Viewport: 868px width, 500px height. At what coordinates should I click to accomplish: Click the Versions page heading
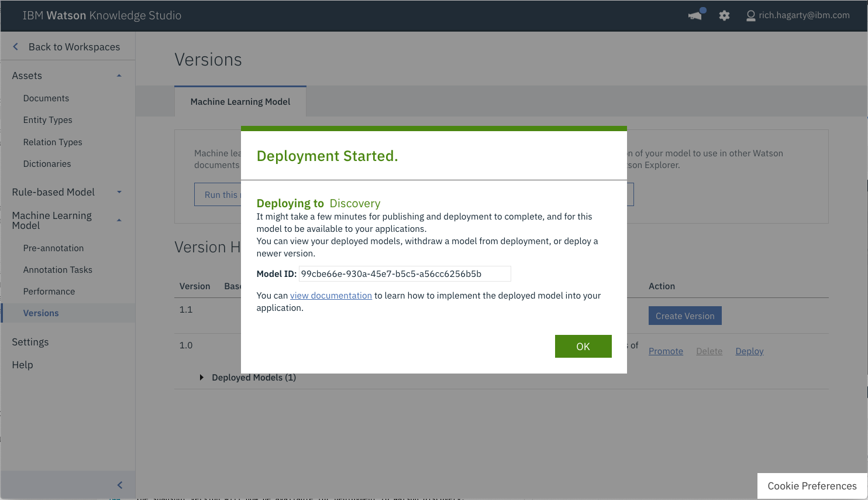click(x=208, y=60)
